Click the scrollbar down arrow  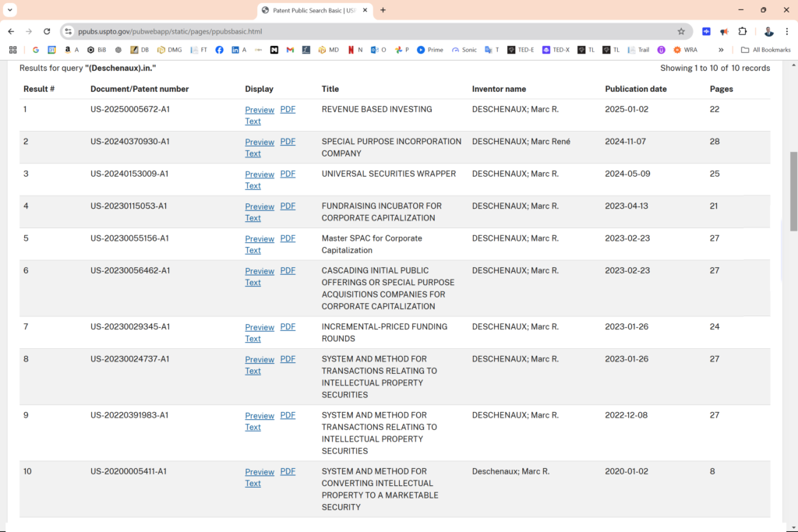(793, 527)
